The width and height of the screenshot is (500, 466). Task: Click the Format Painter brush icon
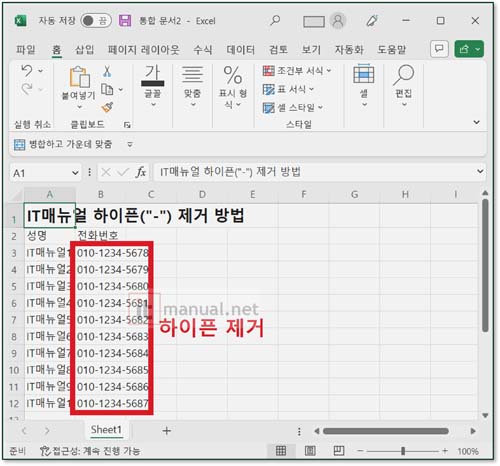tap(107, 107)
